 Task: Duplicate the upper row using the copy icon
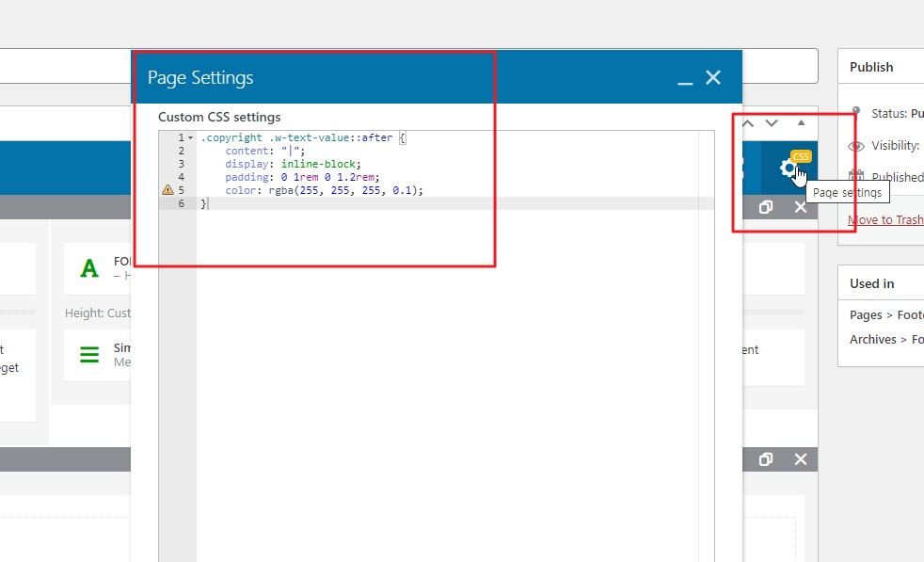(x=766, y=207)
